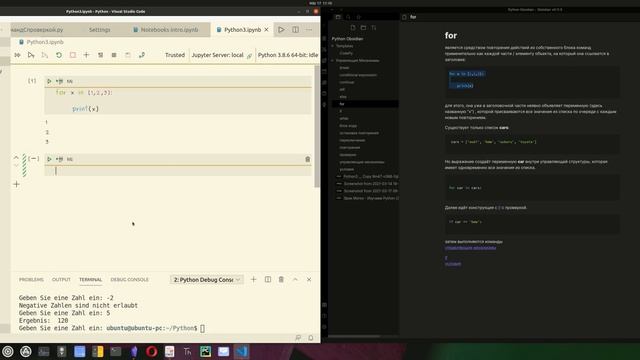Move the second cell up
640x360 pixels.
point(16,157)
